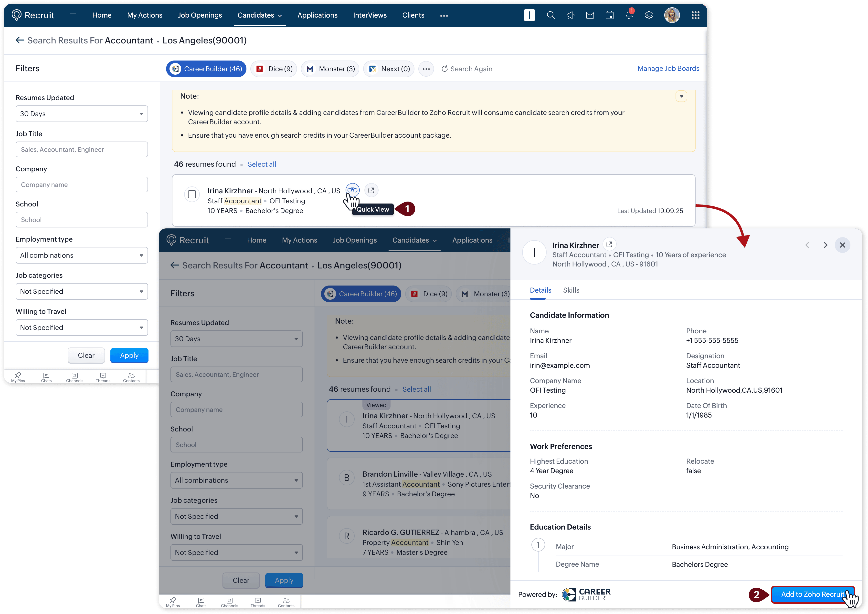Expand the Resumes Updated 30 Days dropdown
This screenshot has width=868, height=614.
[82, 114]
